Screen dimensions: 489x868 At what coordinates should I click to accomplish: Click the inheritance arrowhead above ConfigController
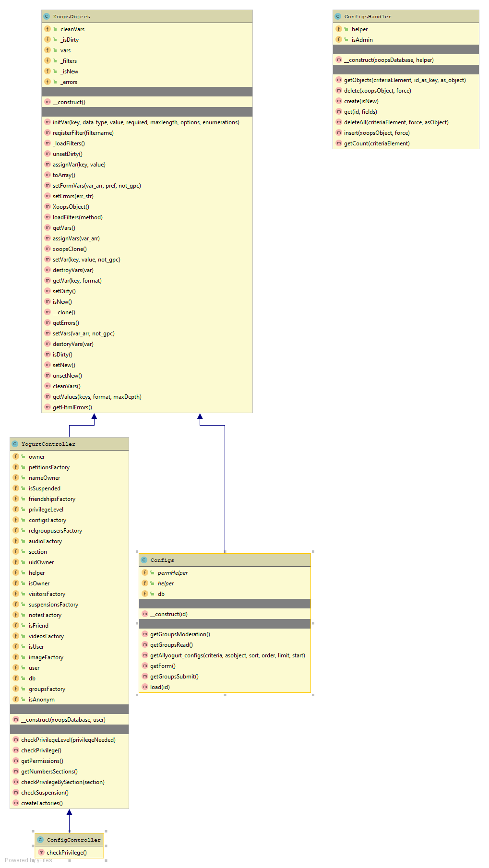(x=70, y=812)
